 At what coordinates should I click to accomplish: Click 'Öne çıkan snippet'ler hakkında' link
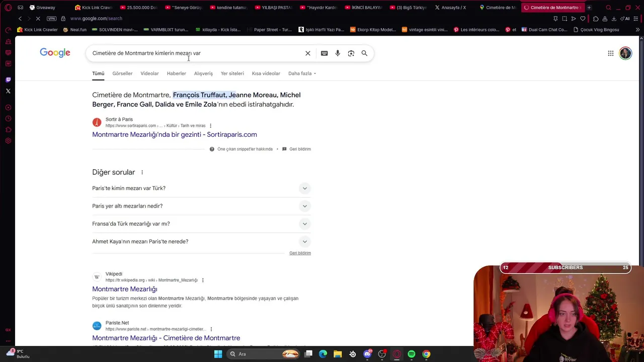click(x=245, y=149)
